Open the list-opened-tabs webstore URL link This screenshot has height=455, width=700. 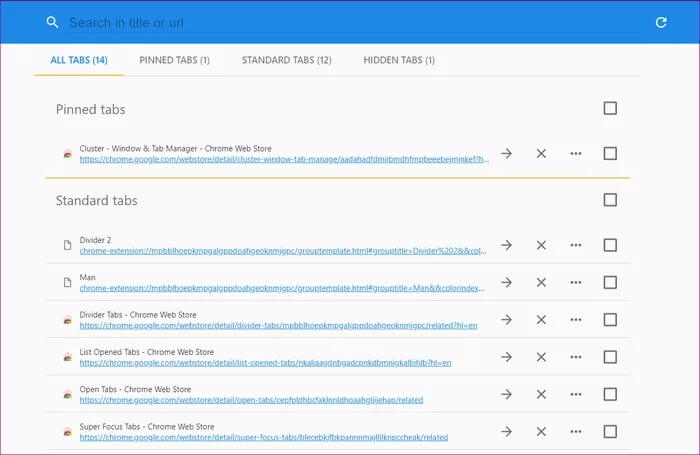point(266,363)
